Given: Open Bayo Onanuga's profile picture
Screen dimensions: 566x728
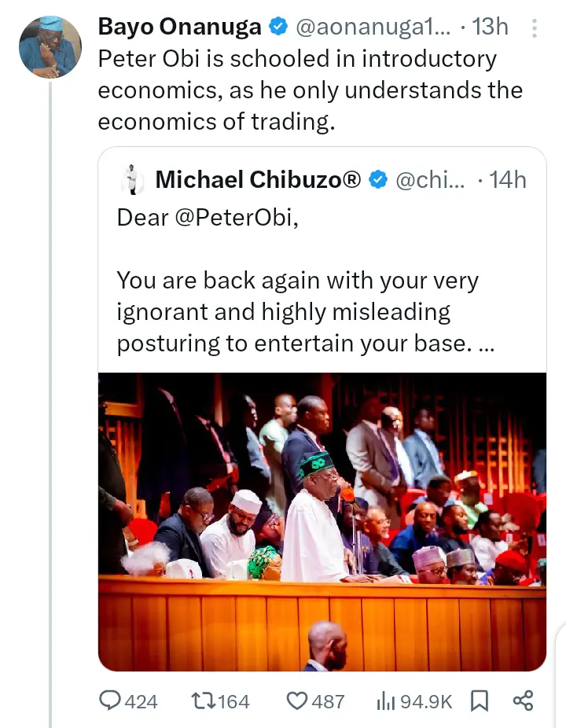Looking at the screenshot, I should click(x=50, y=46).
